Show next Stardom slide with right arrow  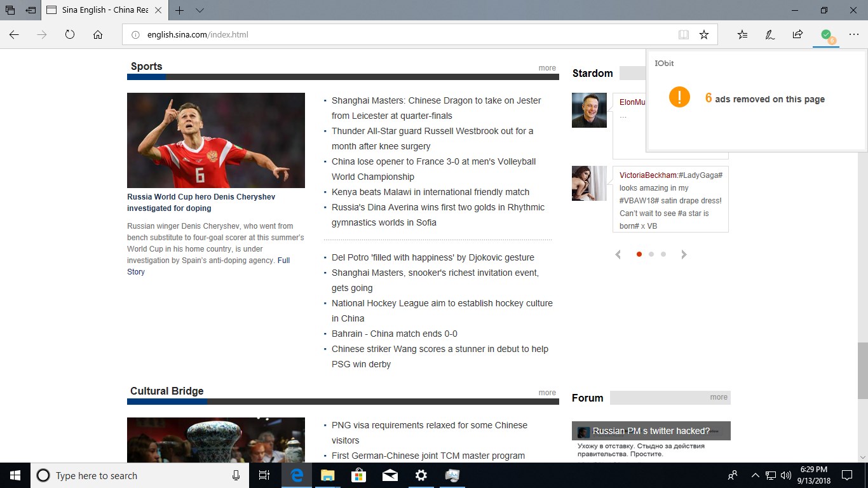pyautogui.click(x=684, y=254)
